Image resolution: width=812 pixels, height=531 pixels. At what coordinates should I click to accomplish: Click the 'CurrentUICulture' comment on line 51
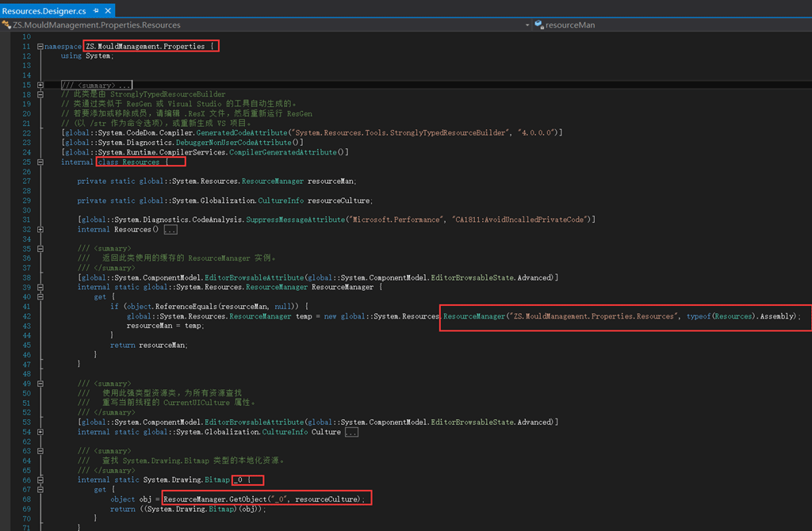(x=197, y=403)
